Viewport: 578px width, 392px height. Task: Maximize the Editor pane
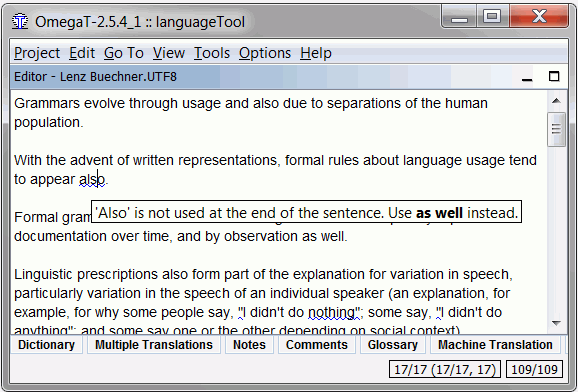pos(554,76)
